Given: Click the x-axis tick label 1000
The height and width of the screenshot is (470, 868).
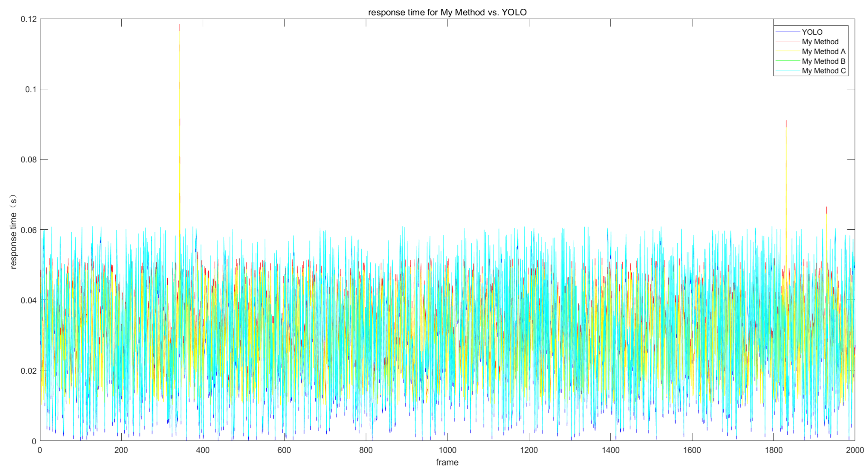Looking at the screenshot, I should pyautogui.click(x=447, y=450).
